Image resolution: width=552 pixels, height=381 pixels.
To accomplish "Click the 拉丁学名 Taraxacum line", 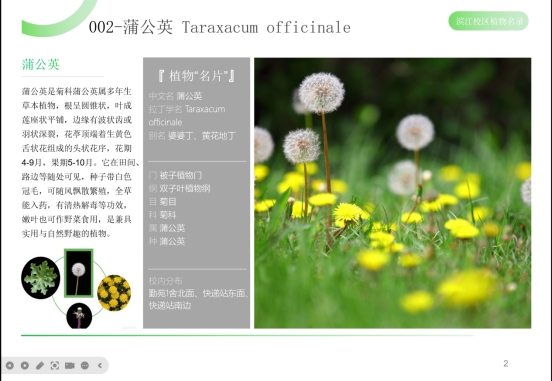I will click(187, 109).
